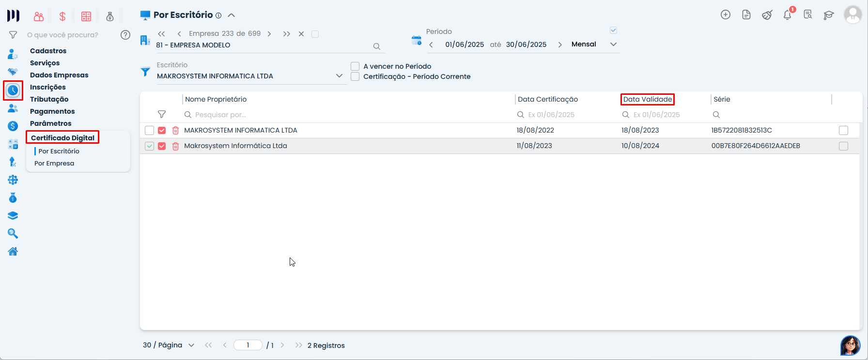The image size is (868, 360).
Task: Click the notification bell icon
Action: tap(787, 15)
